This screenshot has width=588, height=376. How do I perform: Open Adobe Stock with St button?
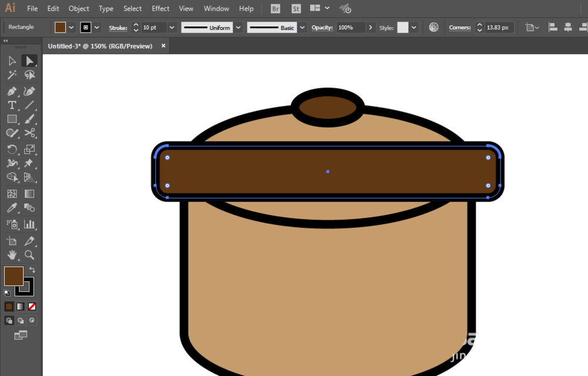tap(296, 9)
